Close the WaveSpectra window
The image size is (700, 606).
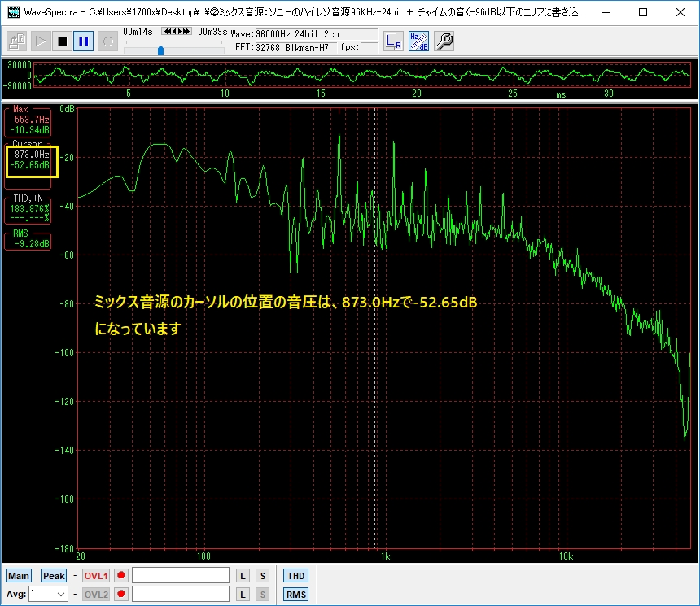click(x=680, y=12)
